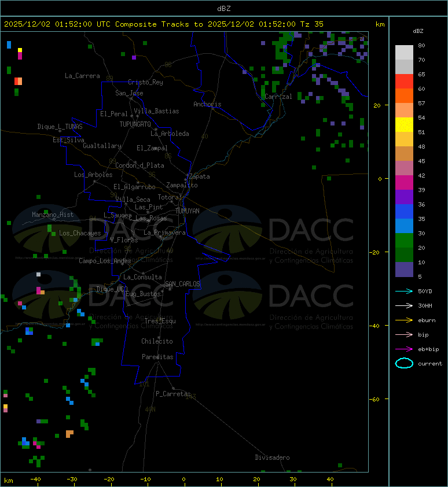Screen dimensions: 448x487
Task: Click the Los_Arboles label
Action: coord(93,175)
